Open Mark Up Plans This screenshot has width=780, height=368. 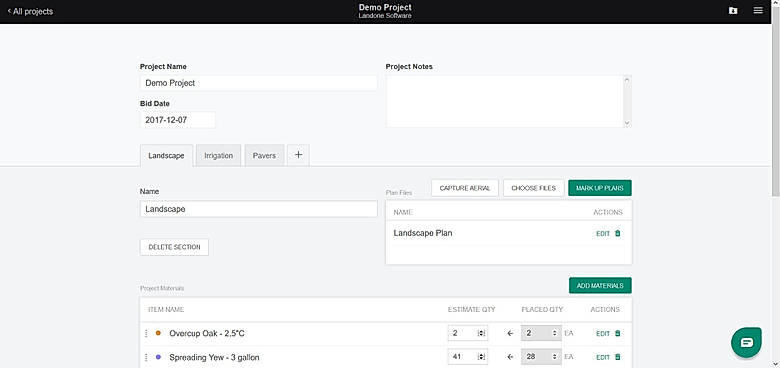click(600, 188)
